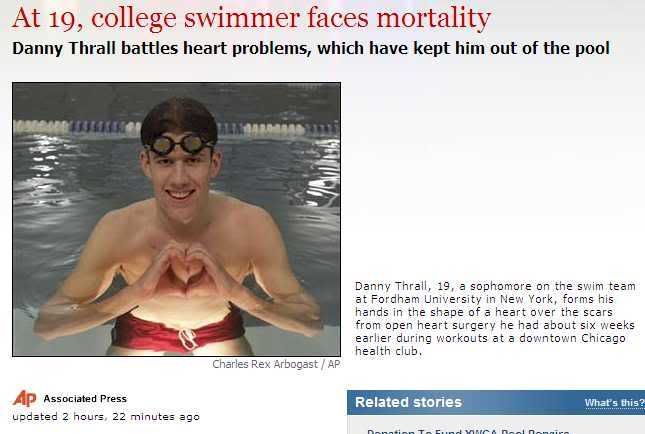The image size is (645, 434).
Task: Click the dark swim cap in the photo
Action: click(x=179, y=115)
